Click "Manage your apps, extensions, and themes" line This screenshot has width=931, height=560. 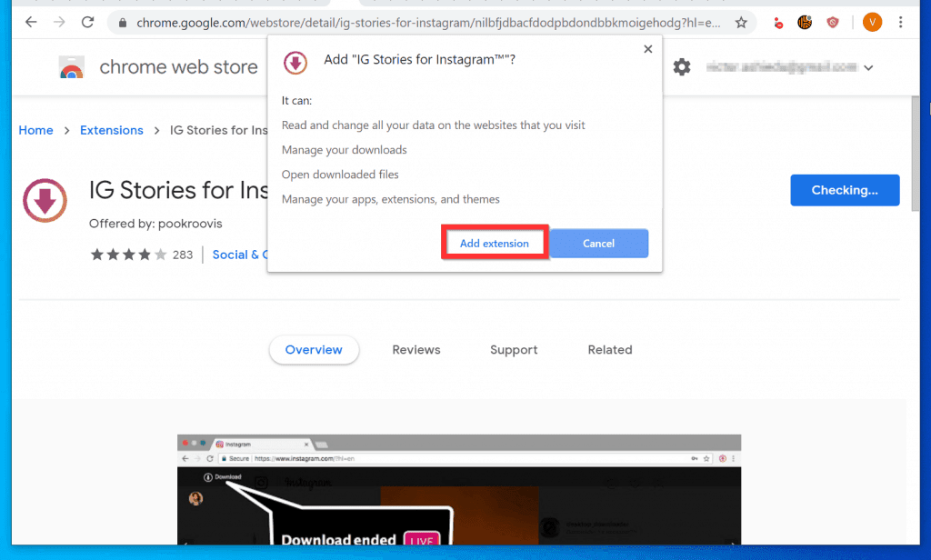coord(391,199)
